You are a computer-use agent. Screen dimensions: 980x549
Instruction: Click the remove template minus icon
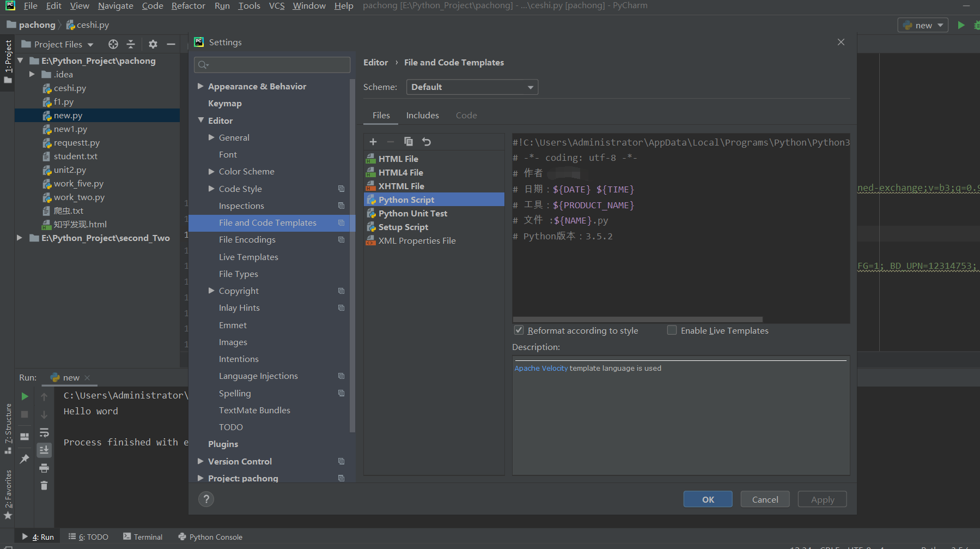391,142
